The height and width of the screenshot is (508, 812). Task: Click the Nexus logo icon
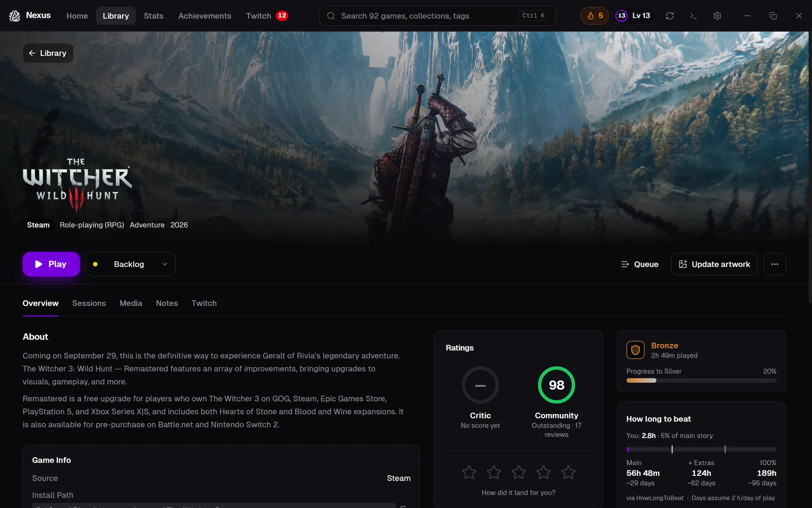(x=15, y=16)
